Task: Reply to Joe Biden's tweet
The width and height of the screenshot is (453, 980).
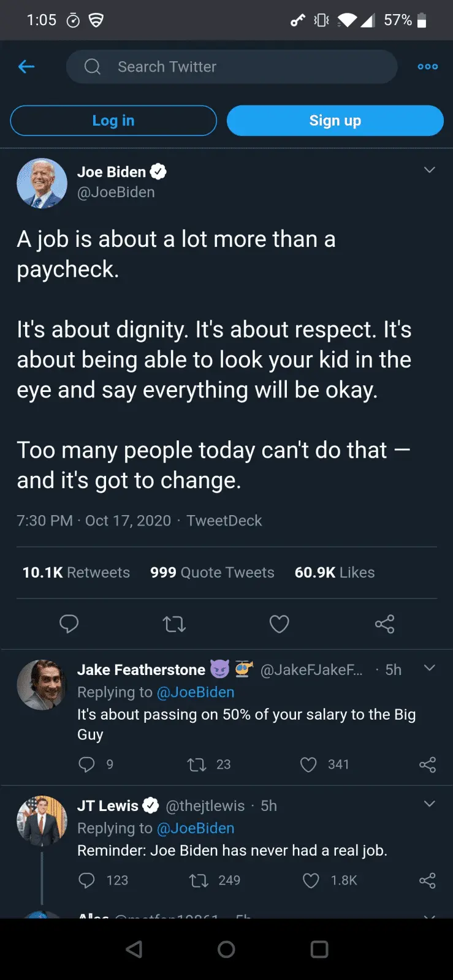Action: [x=69, y=624]
